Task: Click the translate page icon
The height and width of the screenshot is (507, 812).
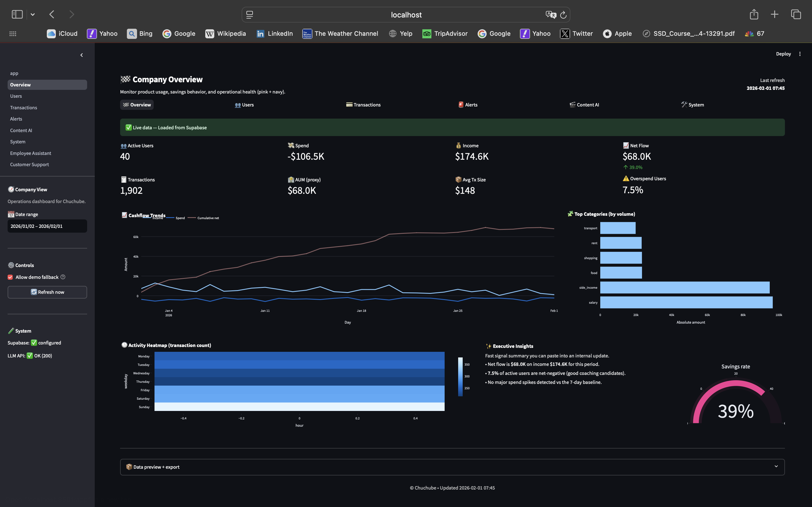Action: (551, 15)
